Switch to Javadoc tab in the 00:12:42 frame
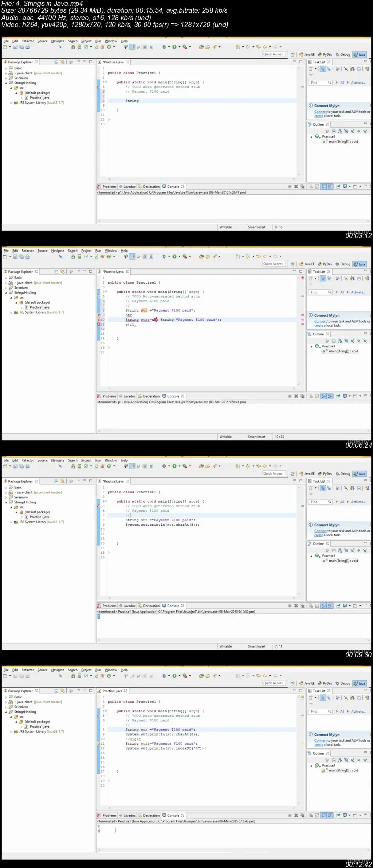Screen dimensions: 373x868 127,816
